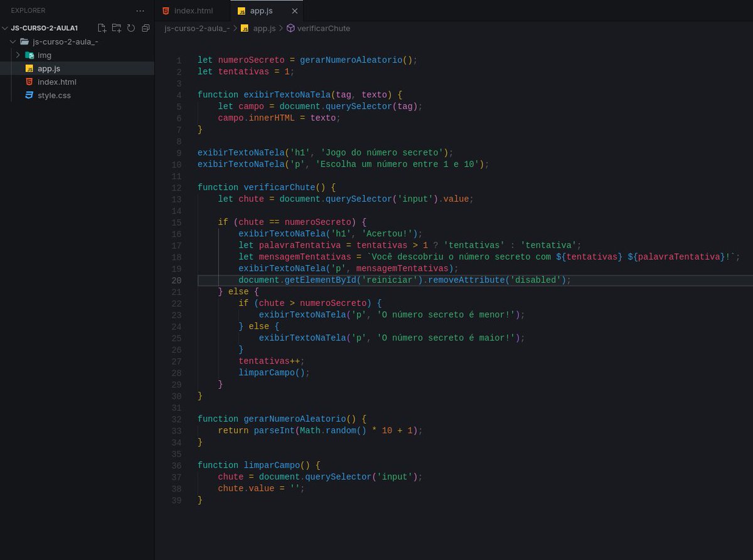Click 'limparCampo' definition on line 36
This screenshot has width=753, height=560.
point(272,465)
